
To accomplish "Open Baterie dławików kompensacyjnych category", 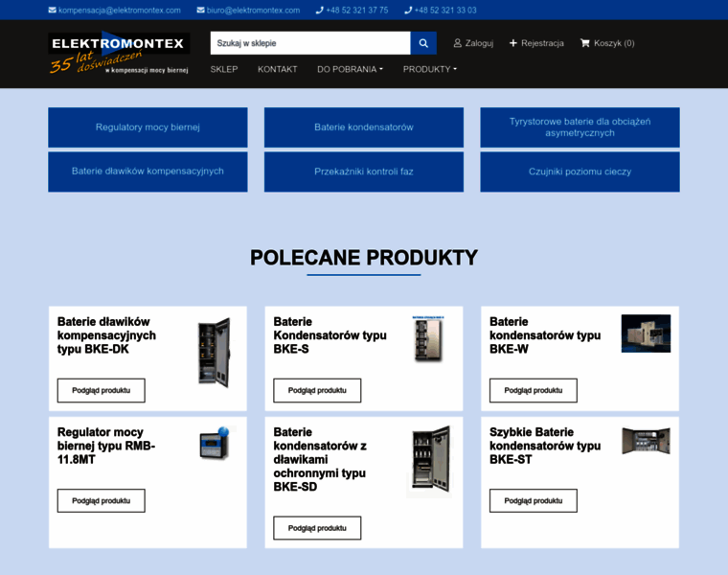I will (148, 172).
